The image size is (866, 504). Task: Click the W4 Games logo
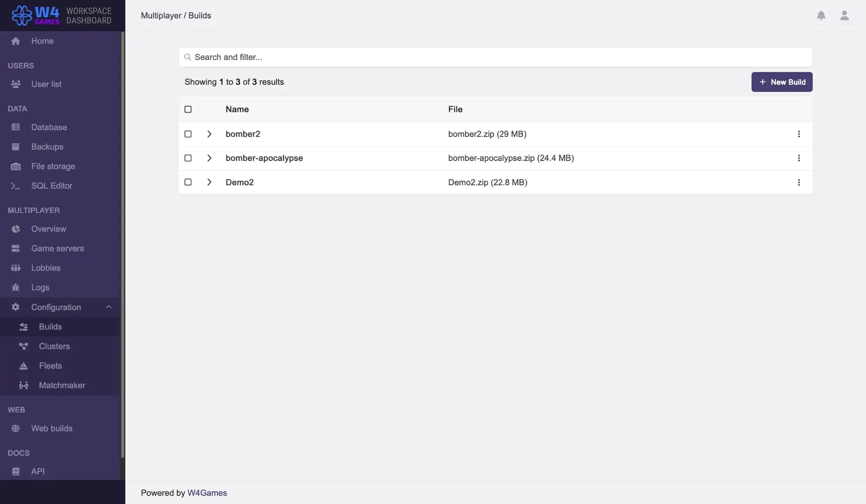point(36,16)
